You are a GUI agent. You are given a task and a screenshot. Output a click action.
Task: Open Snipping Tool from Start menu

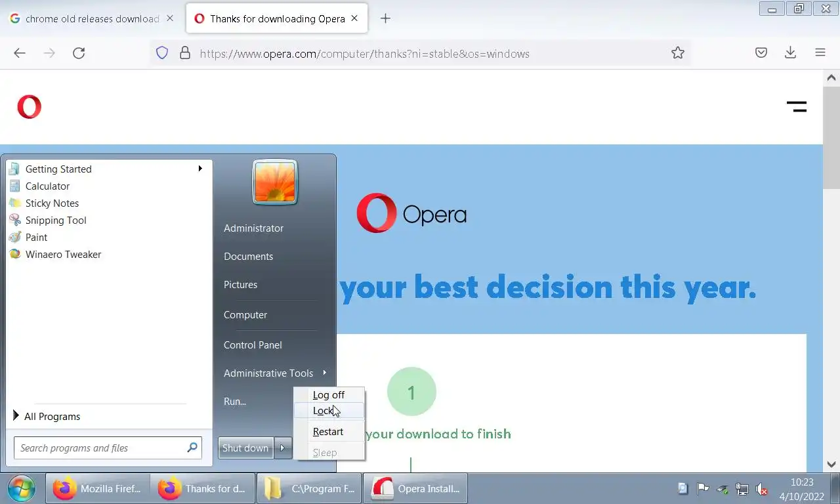click(x=109, y=220)
